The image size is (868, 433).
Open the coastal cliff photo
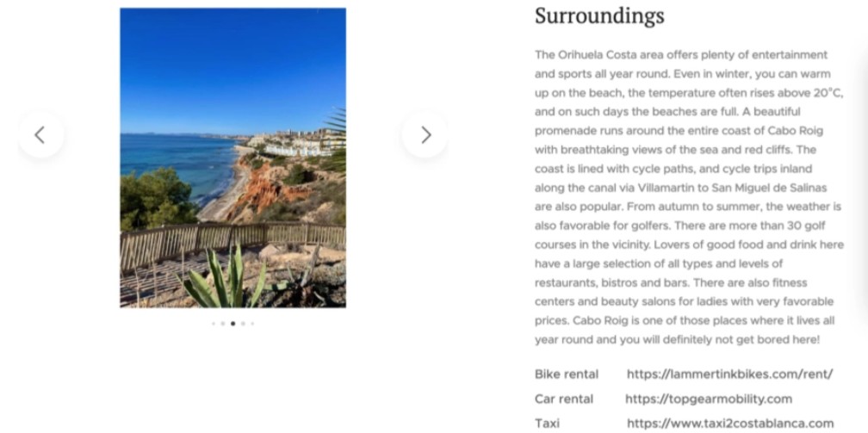pyautogui.click(x=233, y=158)
